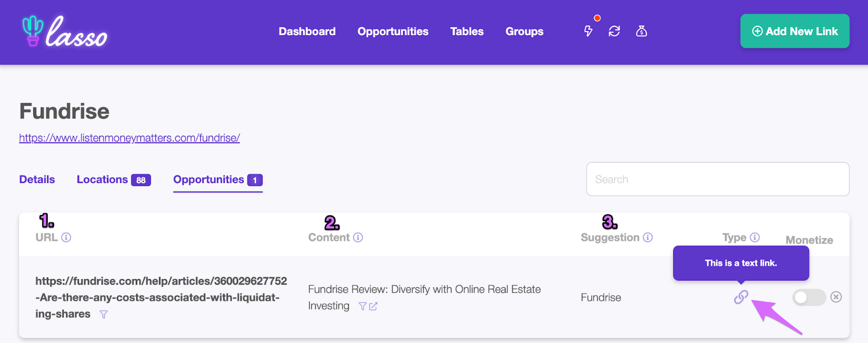Viewport: 868px width, 343px height.
Task: Open Tables in the top navigation
Action: (x=467, y=31)
